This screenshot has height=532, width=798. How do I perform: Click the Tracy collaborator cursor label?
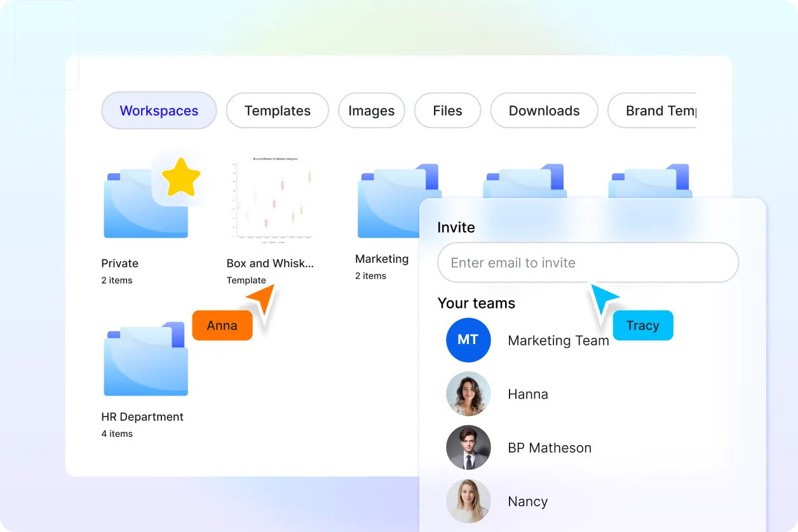643,325
